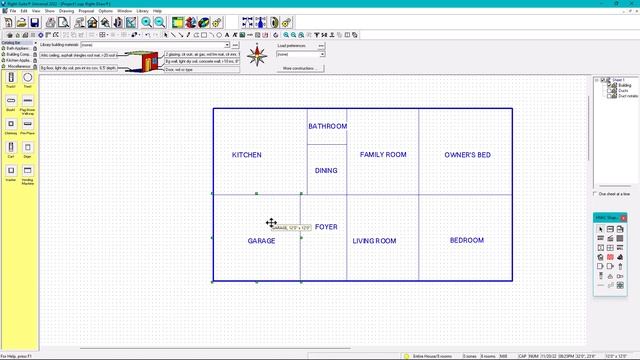Click the More constructions button
Image resolution: width=640 pixels, height=360 pixels.
tap(300, 68)
